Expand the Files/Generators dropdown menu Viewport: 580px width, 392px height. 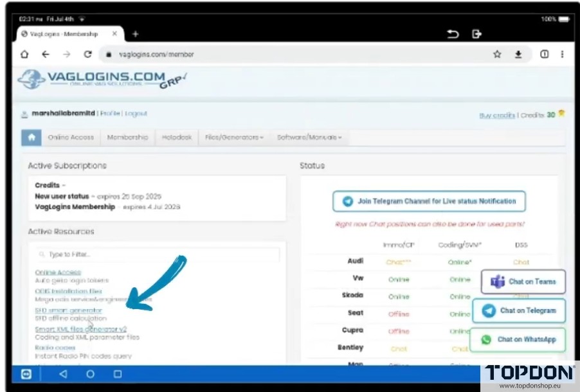pos(234,138)
